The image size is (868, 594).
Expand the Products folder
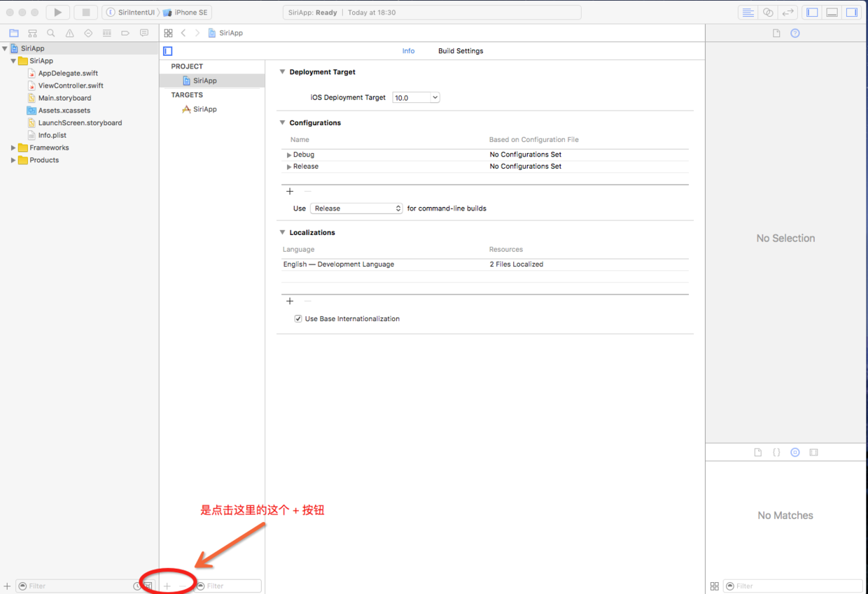coord(13,160)
